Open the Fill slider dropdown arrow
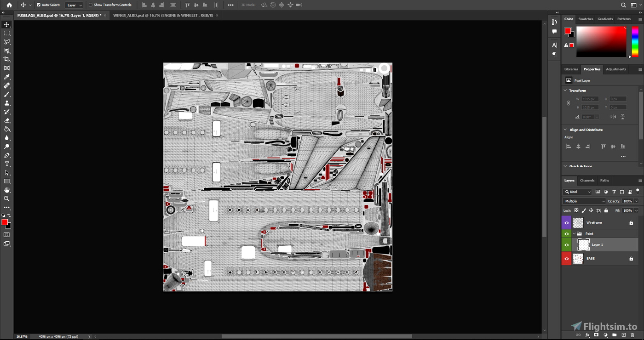This screenshot has height=340, width=644. pyautogui.click(x=637, y=210)
